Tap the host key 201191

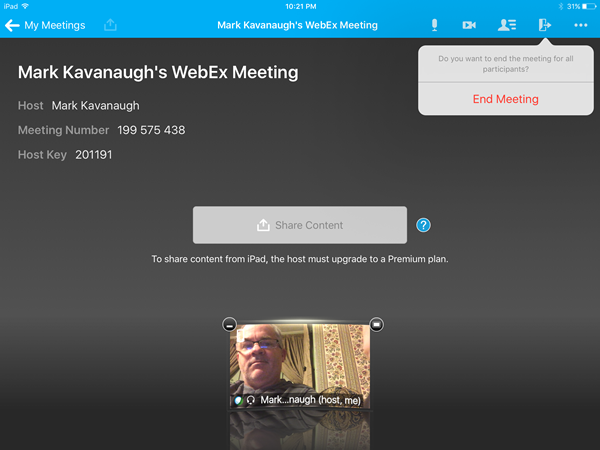94,155
